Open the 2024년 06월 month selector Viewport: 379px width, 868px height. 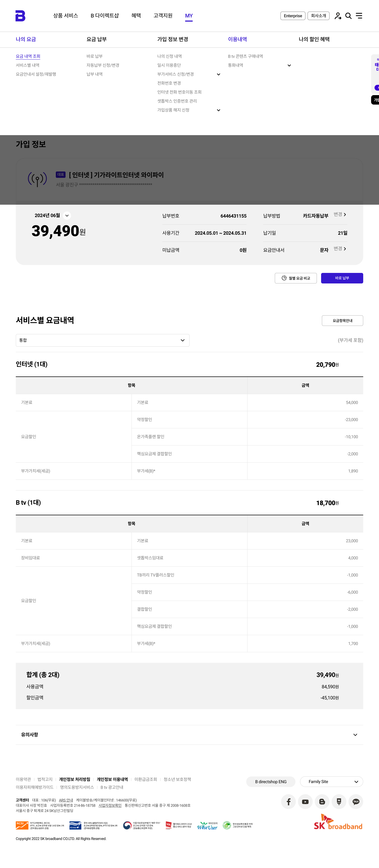point(67,216)
